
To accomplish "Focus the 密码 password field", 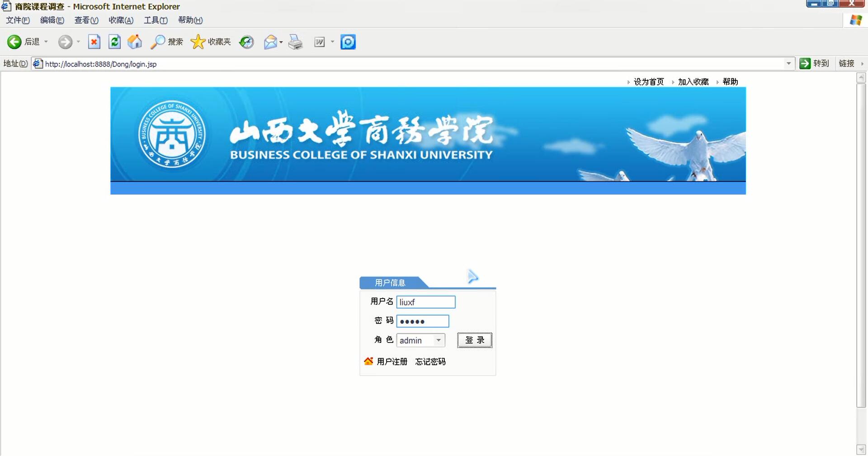I will coord(423,321).
